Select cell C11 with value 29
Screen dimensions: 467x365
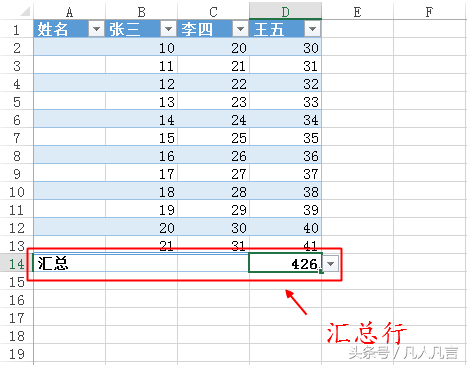213,210
